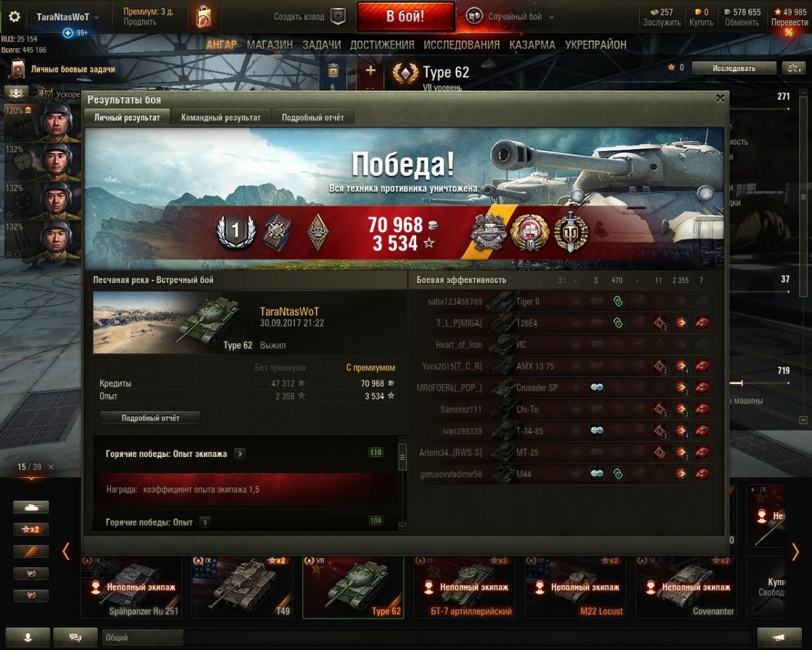Open the bottom-left download arrow icon

(x=28, y=637)
